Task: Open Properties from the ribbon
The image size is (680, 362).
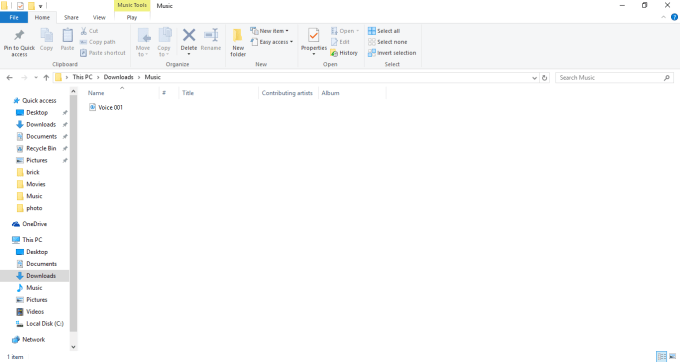Action: (314, 42)
